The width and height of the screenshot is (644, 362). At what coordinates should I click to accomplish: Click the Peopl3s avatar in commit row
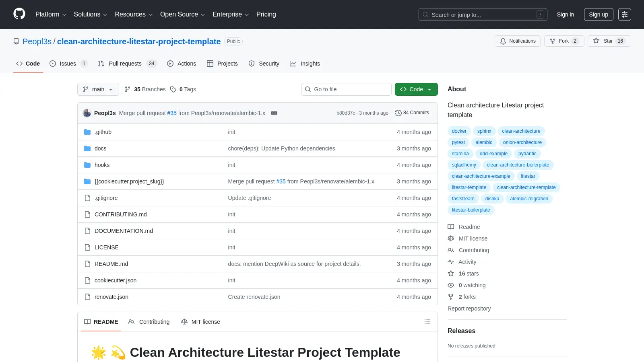[87, 113]
